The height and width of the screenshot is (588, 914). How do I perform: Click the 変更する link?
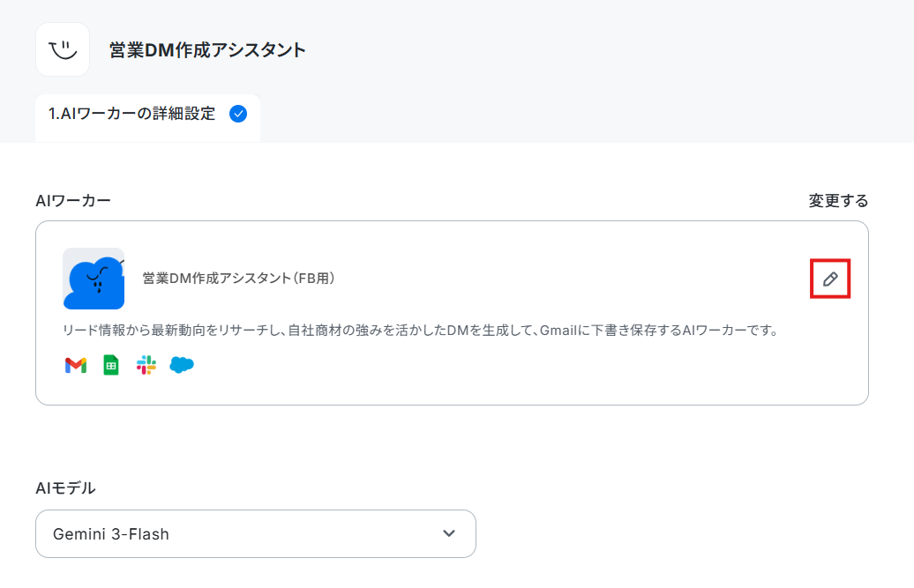[x=838, y=201]
